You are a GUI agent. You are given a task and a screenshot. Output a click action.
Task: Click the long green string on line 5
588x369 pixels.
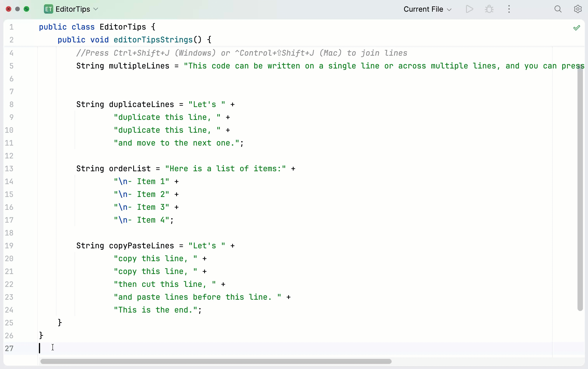[384, 66]
